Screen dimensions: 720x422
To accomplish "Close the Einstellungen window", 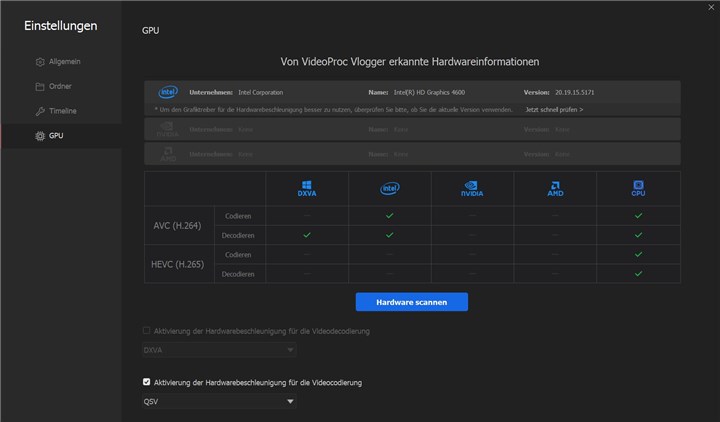I will pyautogui.click(x=708, y=7).
